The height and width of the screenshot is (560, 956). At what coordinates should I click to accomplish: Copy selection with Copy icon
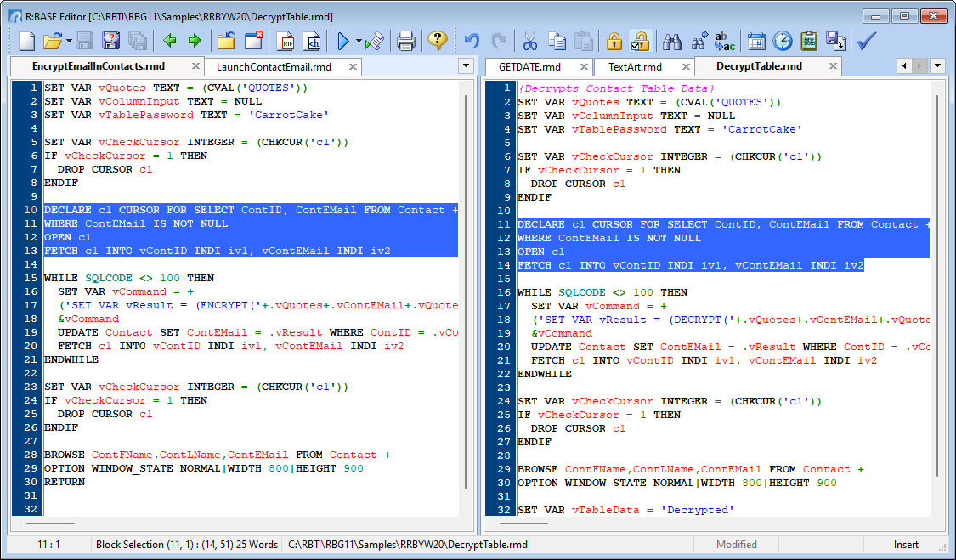[x=557, y=42]
